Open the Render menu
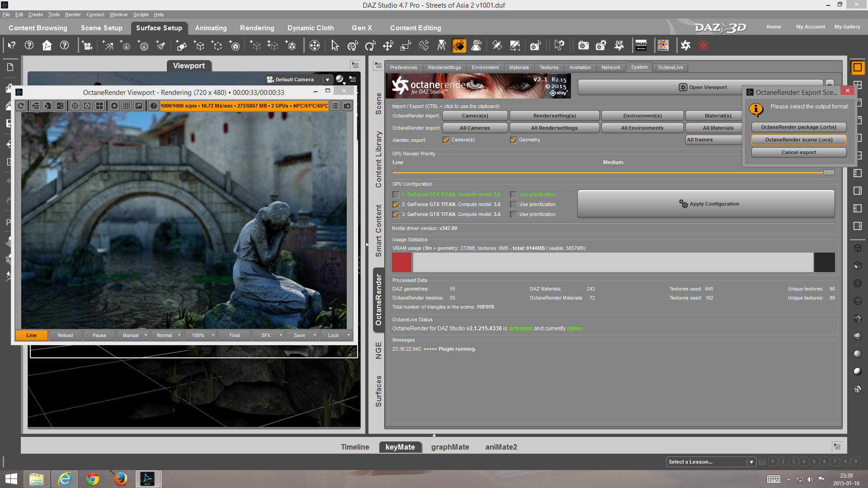 tap(72, 14)
